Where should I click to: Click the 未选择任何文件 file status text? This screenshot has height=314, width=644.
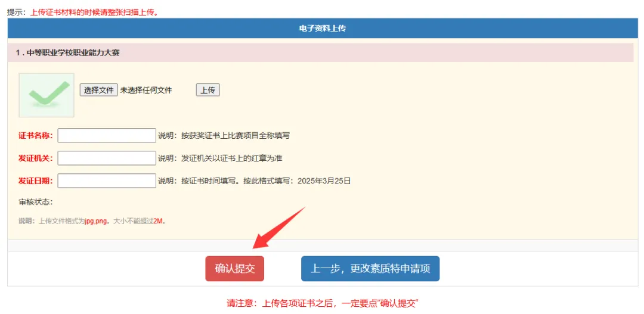point(146,90)
